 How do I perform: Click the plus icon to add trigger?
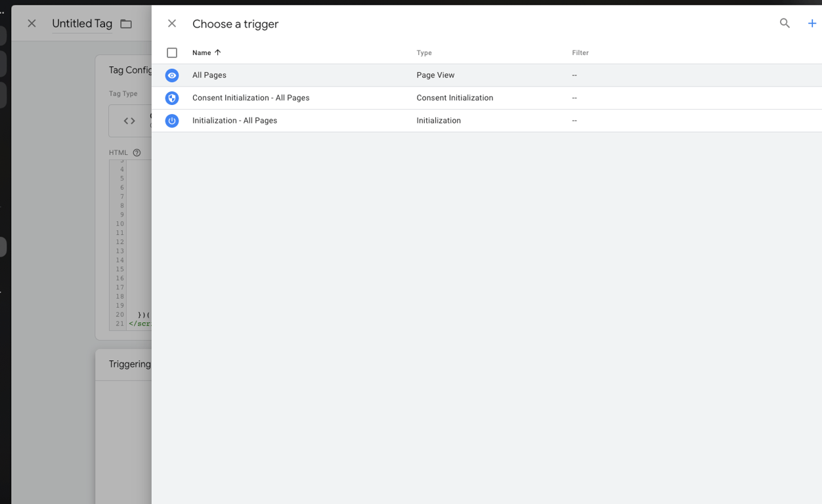812,23
